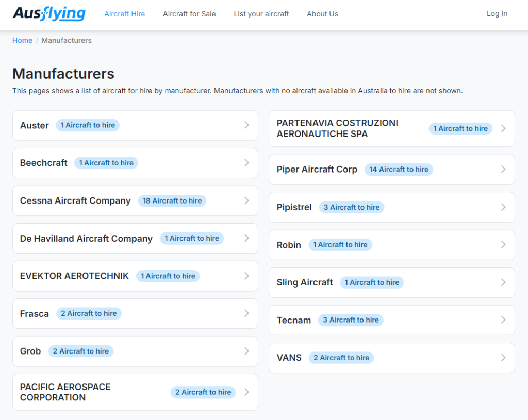Image resolution: width=528 pixels, height=420 pixels.
Task: Click the Log In link
Action: (x=497, y=13)
